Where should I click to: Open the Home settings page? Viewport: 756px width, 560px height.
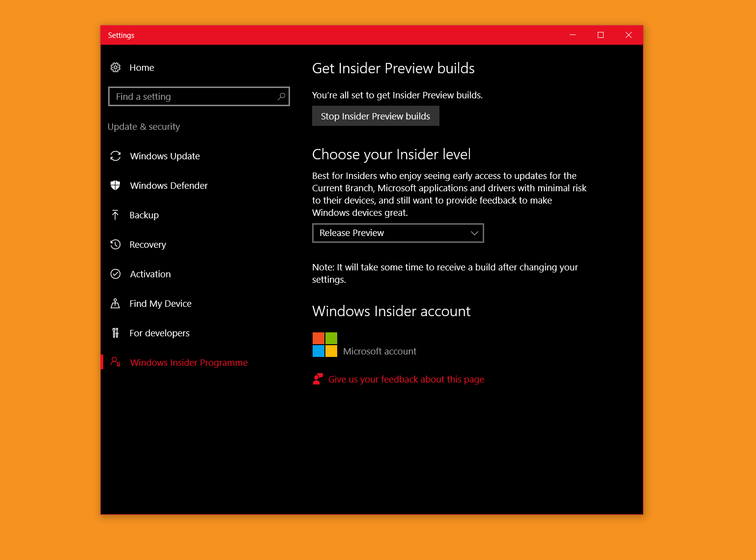142,67
